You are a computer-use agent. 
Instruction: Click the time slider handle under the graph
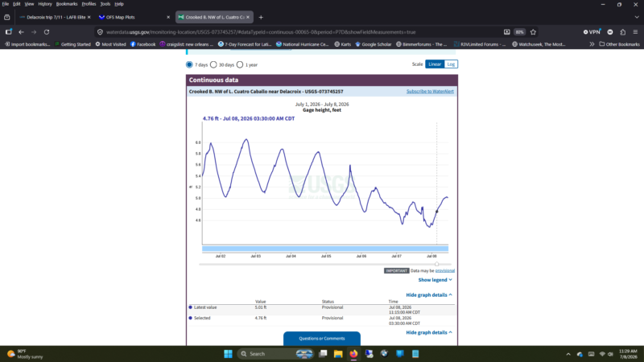tap(436, 265)
